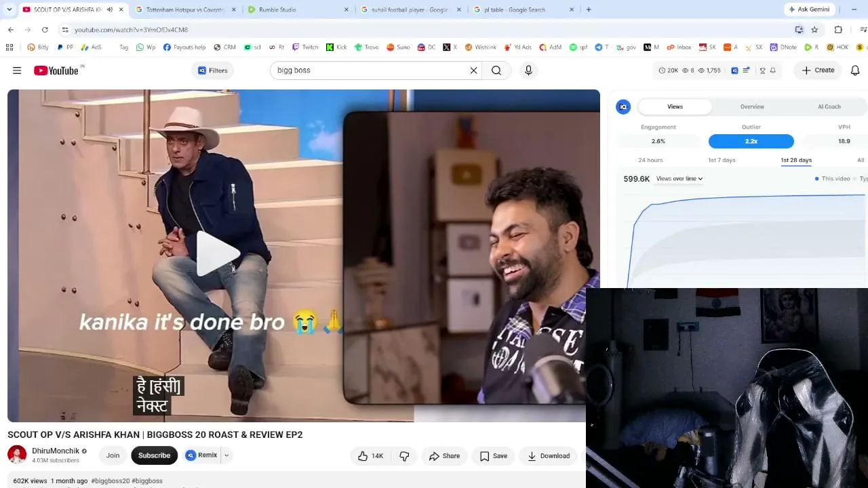The width and height of the screenshot is (868, 488).
Task: Like the video (14K)
Action: coord(372,456)
